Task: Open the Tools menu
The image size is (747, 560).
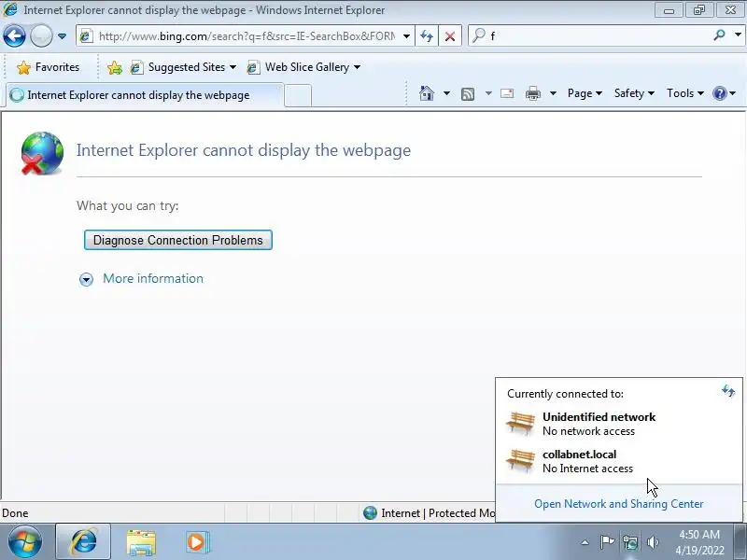Action: click(685, 93)
